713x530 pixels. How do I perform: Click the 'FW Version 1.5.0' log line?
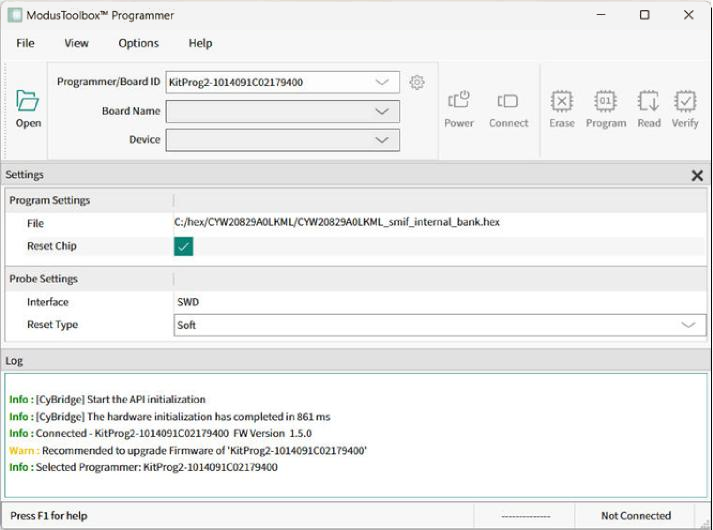click(161, 433)
